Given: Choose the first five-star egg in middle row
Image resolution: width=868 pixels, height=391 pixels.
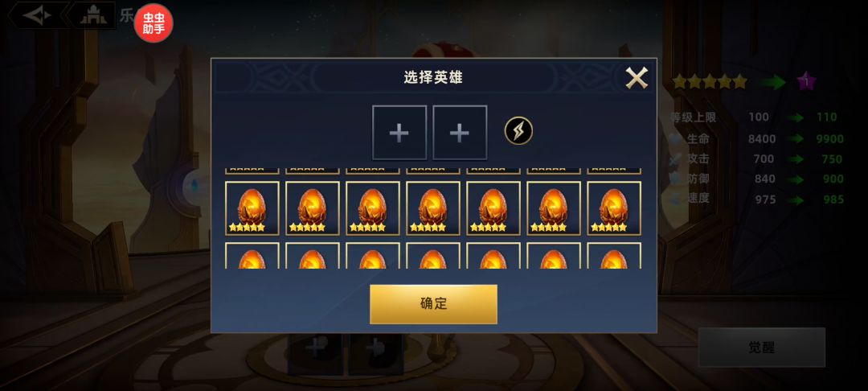Looking at the screenshot, I should (252, 208).
